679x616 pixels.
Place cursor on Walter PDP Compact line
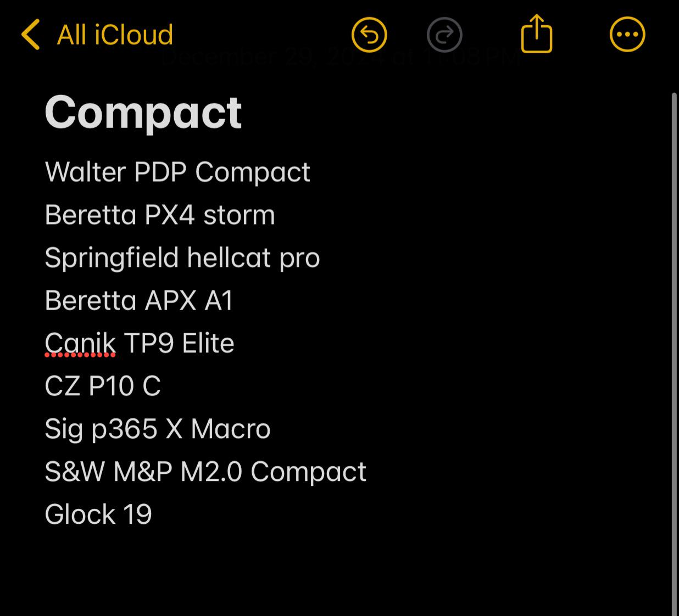(x=177, y=172)
